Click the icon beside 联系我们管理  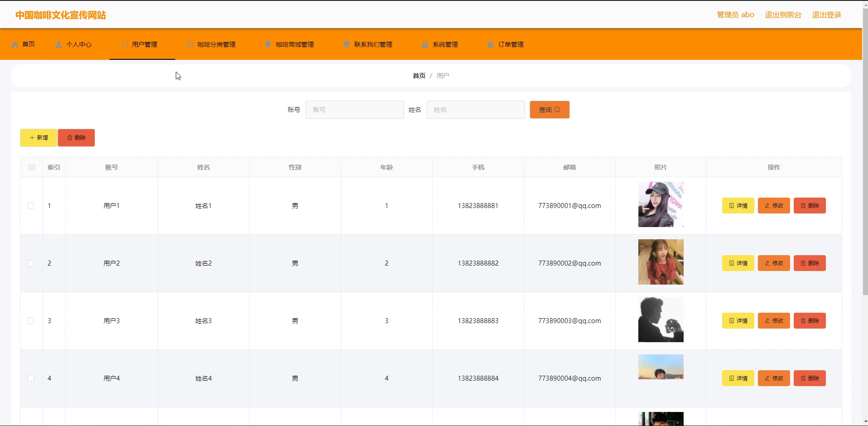click(347, 44)
